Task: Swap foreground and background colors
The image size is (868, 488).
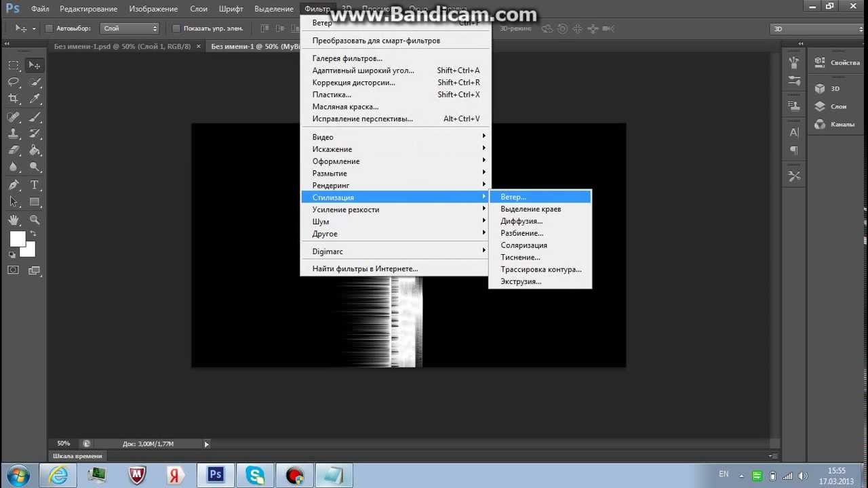Action: (33, 234)
